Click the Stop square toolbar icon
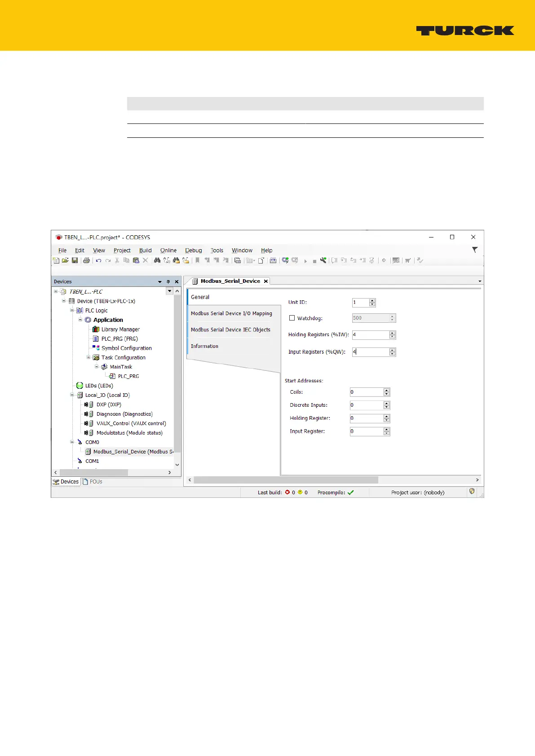 [x=314, y=261]
